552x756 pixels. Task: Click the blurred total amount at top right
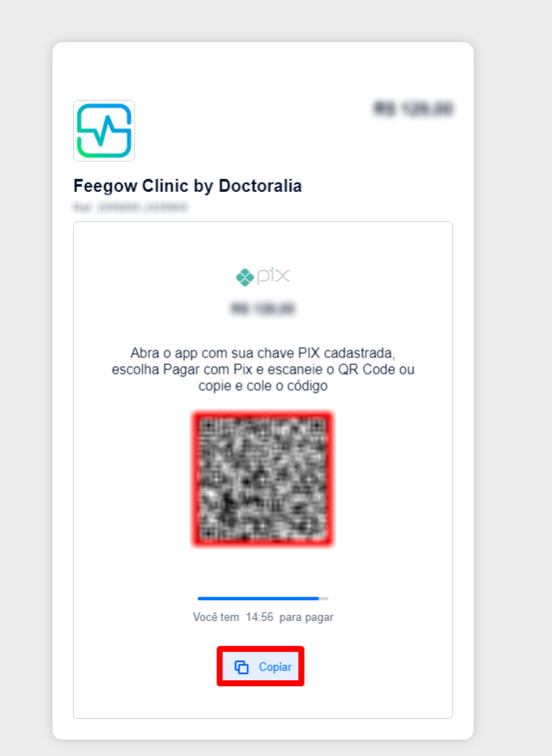pyautogui.click(x=413, y=108)
